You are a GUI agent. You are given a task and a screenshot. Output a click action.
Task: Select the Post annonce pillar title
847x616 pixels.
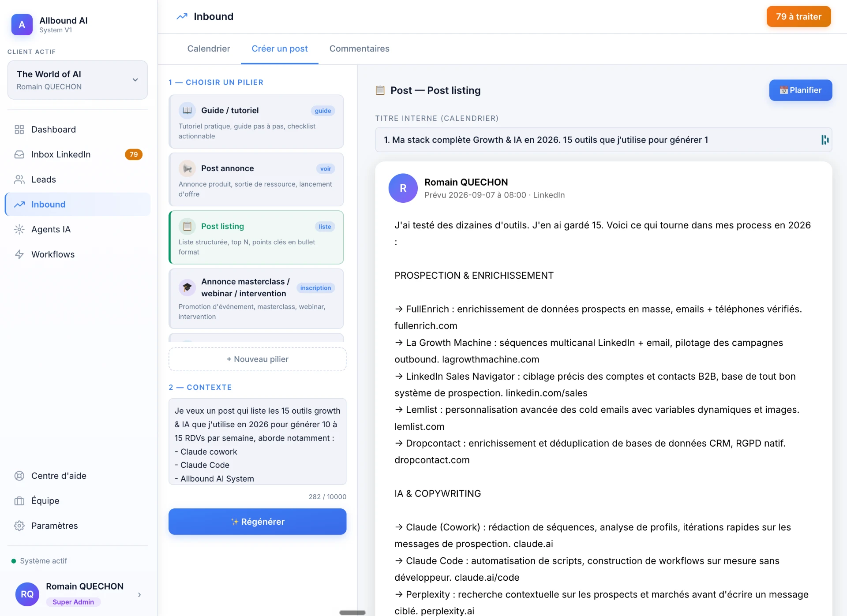click(x=228, y=168)
